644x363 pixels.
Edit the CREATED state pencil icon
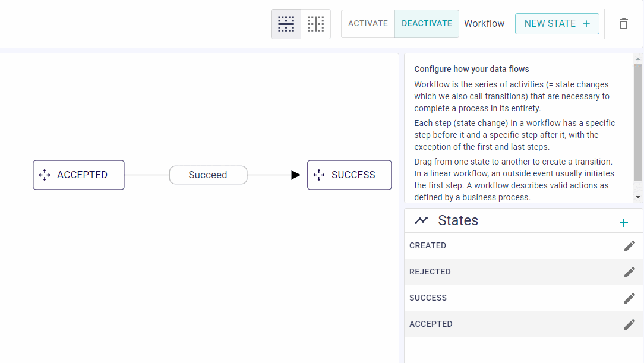(x=629, y=246)
